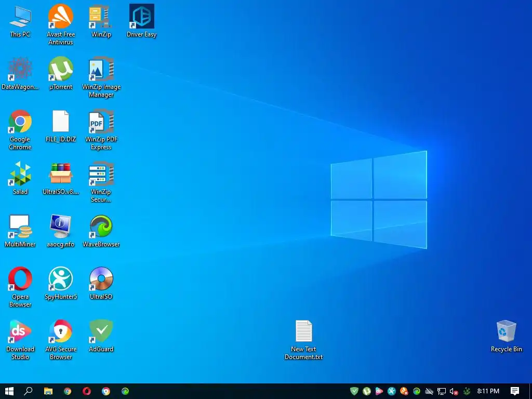Open the Action Center notifications
This screenshot has height=399, width=532.
pyautogui.click(x=515, y=391)
